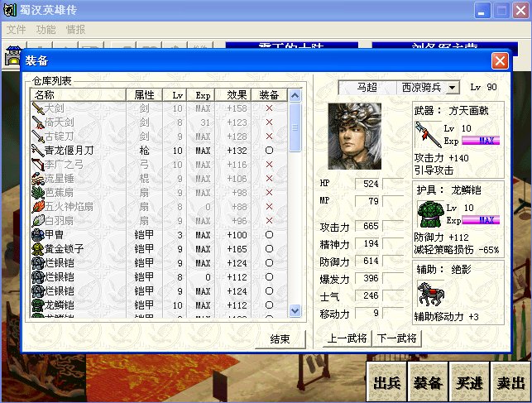Click the 龙鳞铠 icon in the warehouse list
Screen dimensions: 532x403
[37, 305]
